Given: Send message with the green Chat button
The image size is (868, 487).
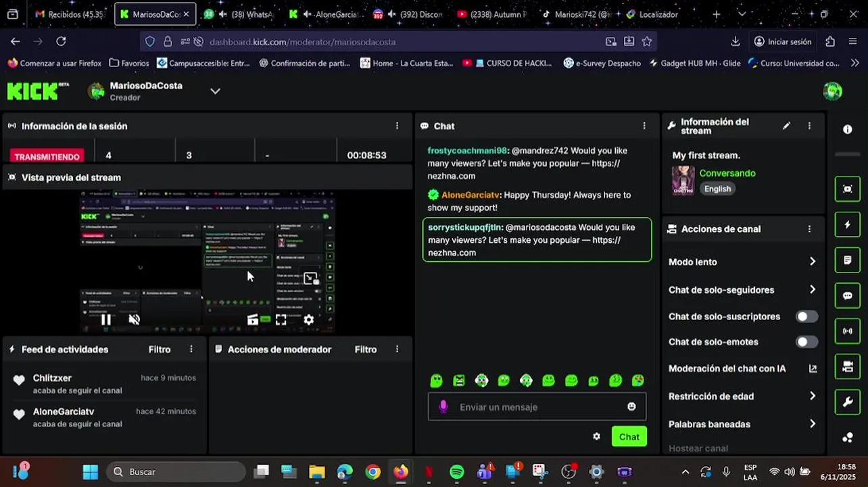Looking at the screenshot, I should tap(629, 436).
